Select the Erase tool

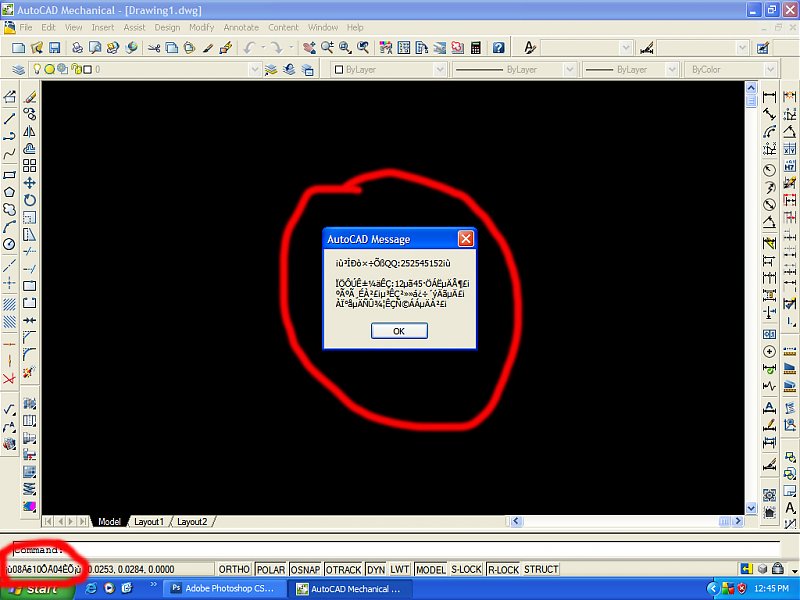(x=30, y=96)
